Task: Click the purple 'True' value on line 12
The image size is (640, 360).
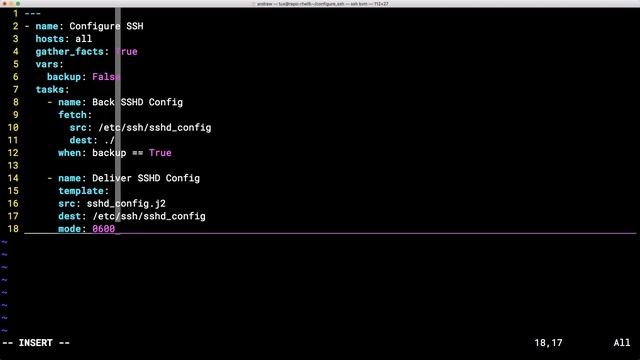Action: pyautogui.click(x=160, y=153)
